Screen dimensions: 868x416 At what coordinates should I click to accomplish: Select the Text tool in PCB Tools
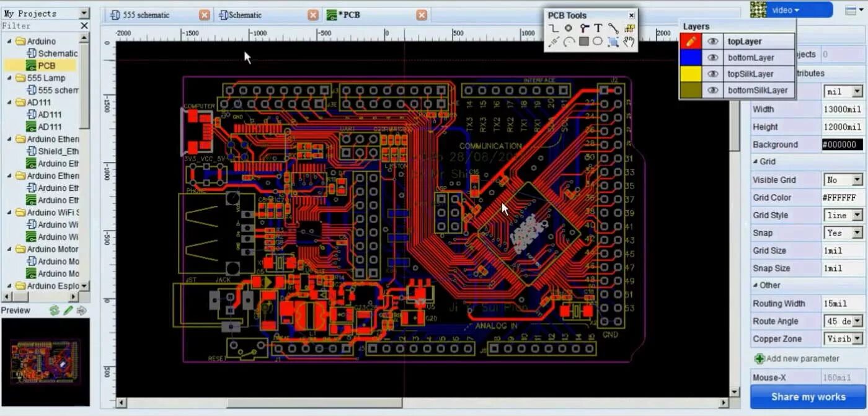pos(598,28)
